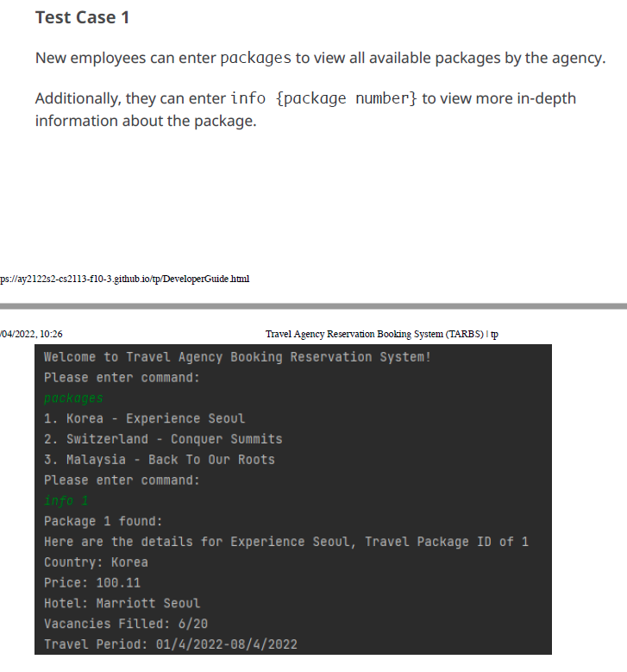Click terminal line '1. Korea - Experience Seoul'
This screenshot has width=627, height=672.
[x=144, y=418]
